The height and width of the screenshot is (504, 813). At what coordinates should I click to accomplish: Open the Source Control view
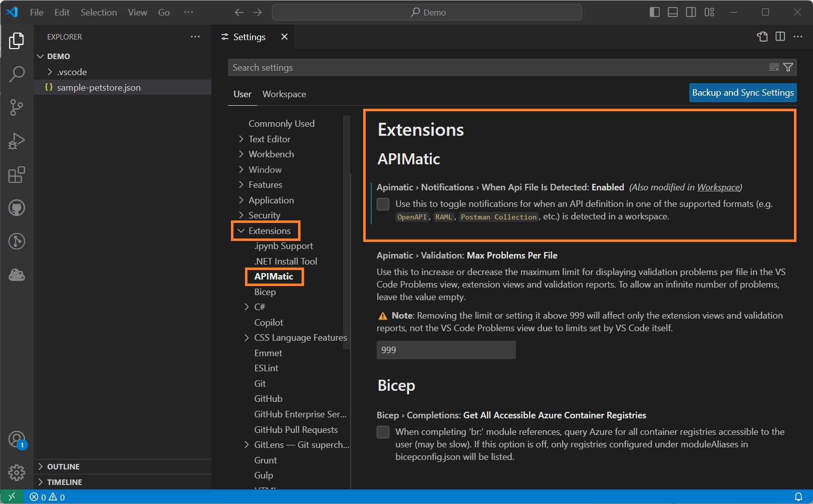[17, 107]
